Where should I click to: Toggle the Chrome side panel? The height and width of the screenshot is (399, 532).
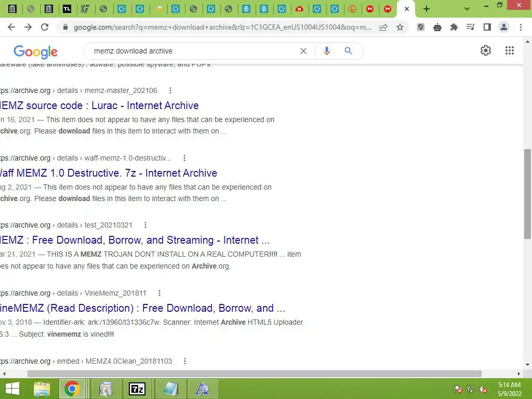pyautogui.click(x=487, y=27)
